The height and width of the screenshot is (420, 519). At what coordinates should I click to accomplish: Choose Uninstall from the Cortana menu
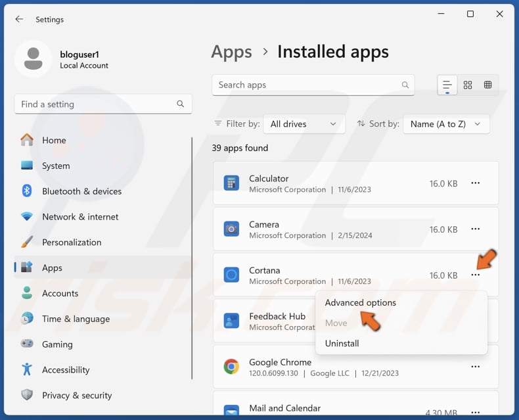click(342, 344)
